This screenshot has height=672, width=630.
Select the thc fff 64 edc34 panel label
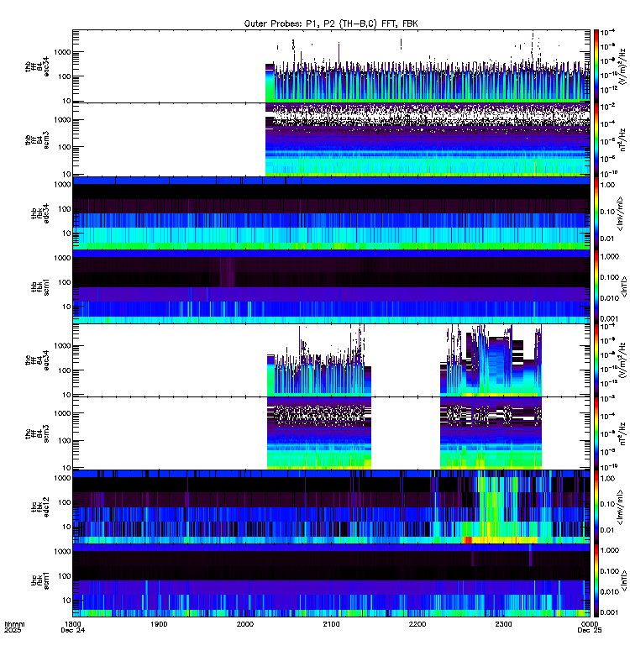(x=37, y=360)
